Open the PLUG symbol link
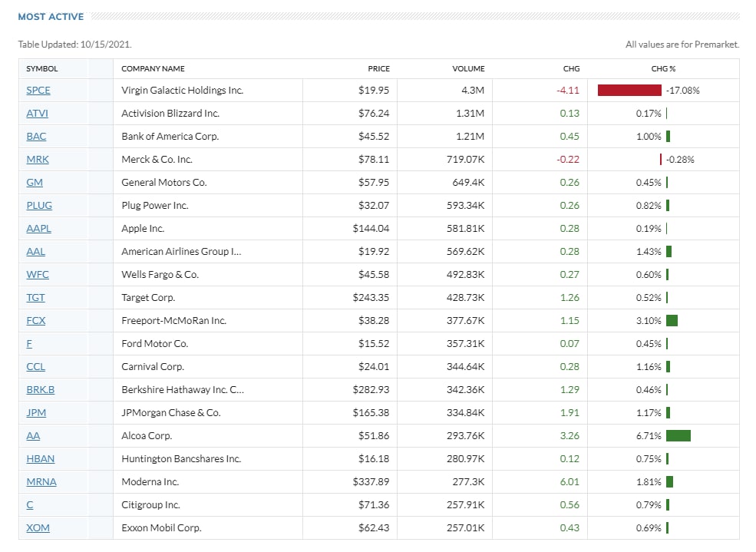 coord(39,206)
